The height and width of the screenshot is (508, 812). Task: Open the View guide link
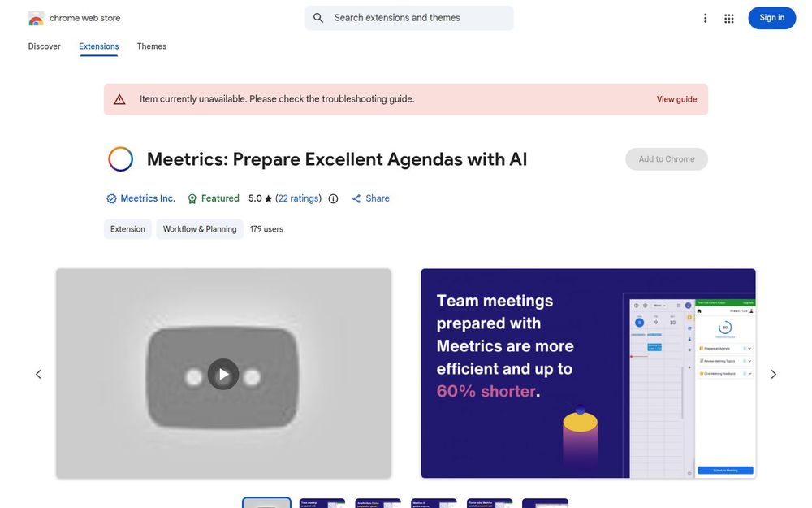(x=676, y=99)
